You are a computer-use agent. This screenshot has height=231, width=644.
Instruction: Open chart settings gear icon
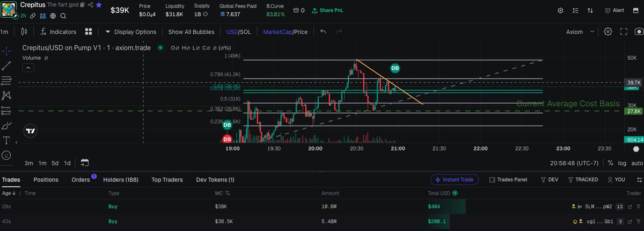pyautogui.click(x=608, y=32)
